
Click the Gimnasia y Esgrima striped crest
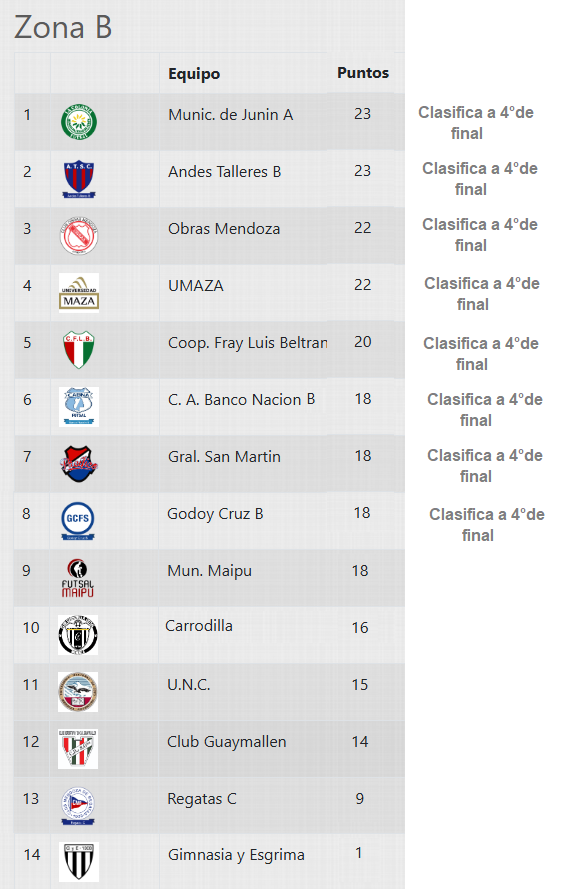click(79, 862)
